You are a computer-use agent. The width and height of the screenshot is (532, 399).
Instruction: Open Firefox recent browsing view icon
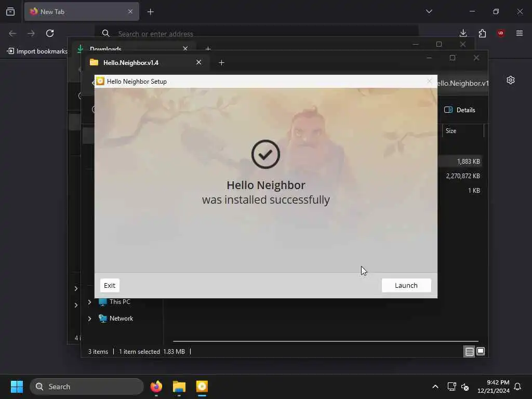pos(10,11)
